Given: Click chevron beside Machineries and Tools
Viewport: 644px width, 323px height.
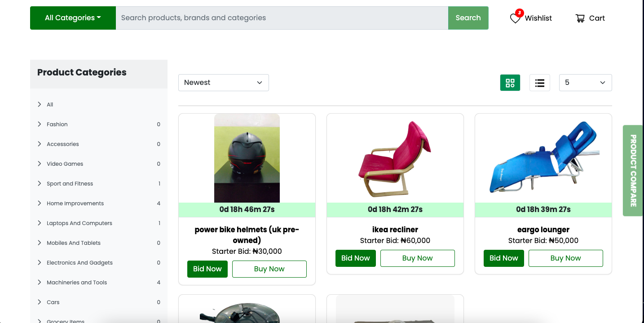Looking at the screenshot, I should [x=40, y=282].
